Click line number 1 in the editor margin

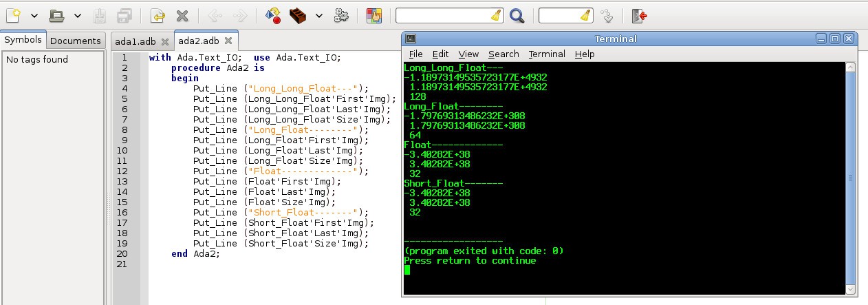tap(124, 58)
